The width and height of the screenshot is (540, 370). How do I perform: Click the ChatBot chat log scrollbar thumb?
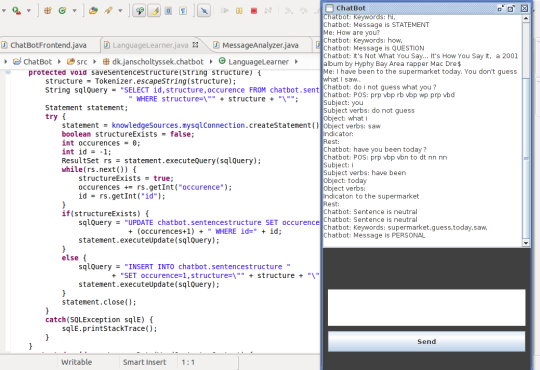point(526,158)
